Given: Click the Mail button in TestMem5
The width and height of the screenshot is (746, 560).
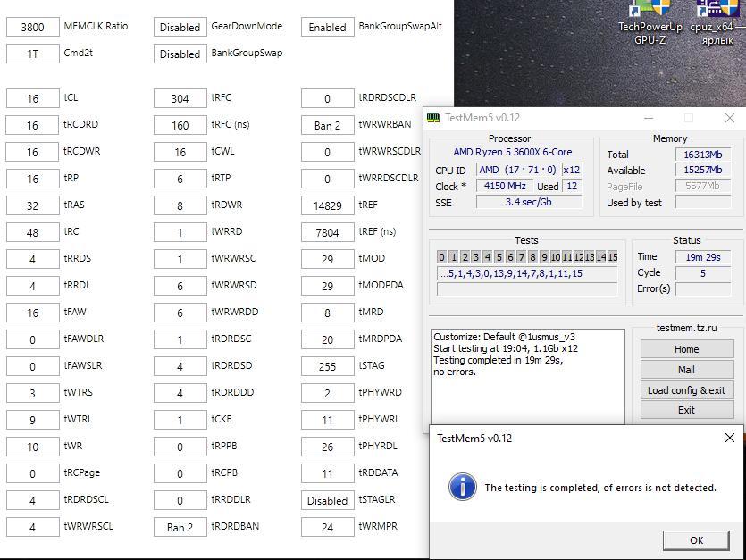Looking at the screenshot, I should tap(686, 370).
